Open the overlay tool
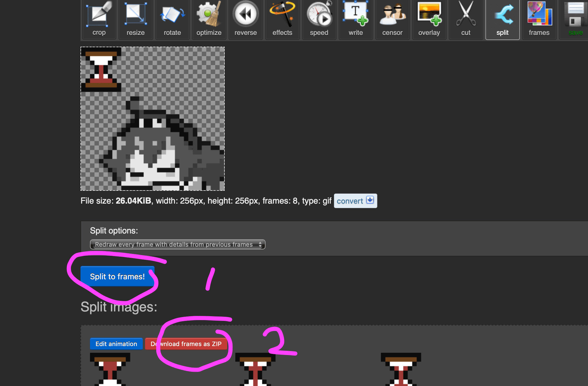 [429, 20]
